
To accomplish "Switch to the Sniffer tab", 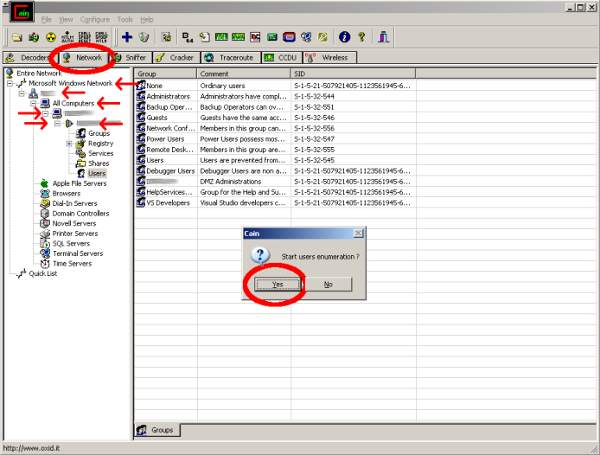I will [x=131, y=58].
